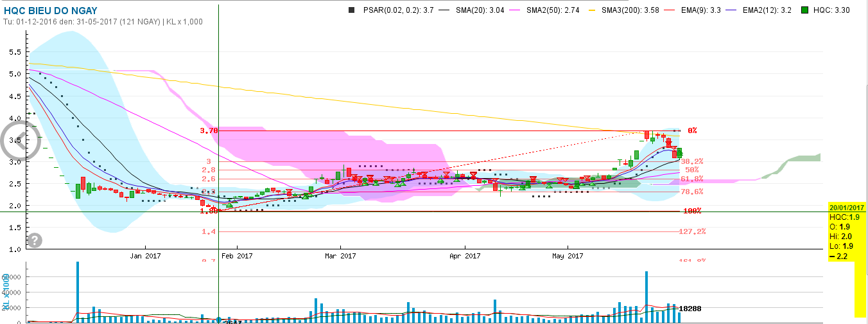Open the question mark help icon
The height and width of the screenshot is (324, 868).
[x=35, y=240]
